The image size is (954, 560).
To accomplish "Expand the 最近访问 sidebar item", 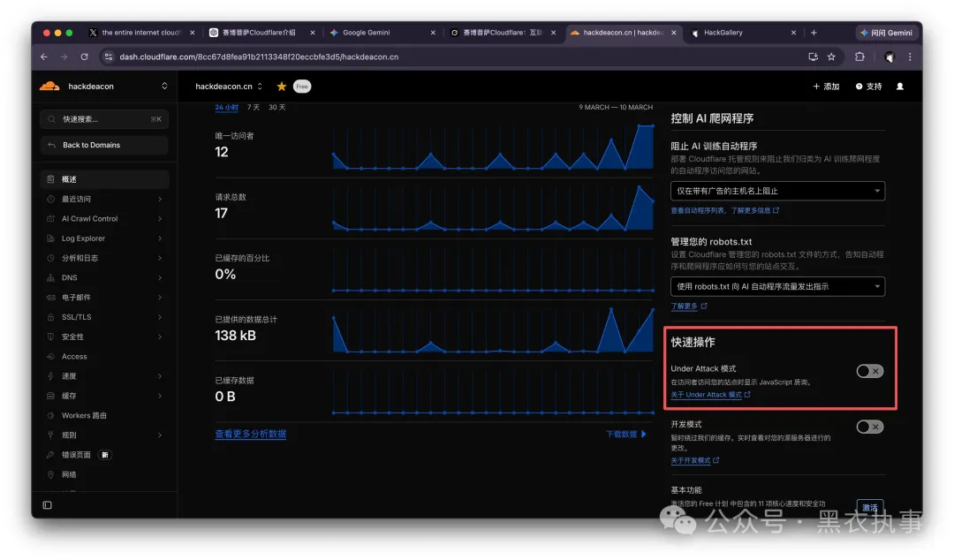I will (104, 199).
